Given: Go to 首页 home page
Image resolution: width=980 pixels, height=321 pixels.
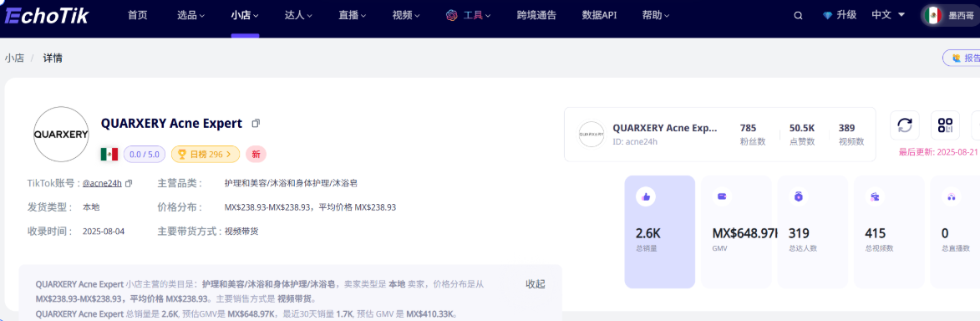Looking at the screenshot, I should (x=138, y=16).
